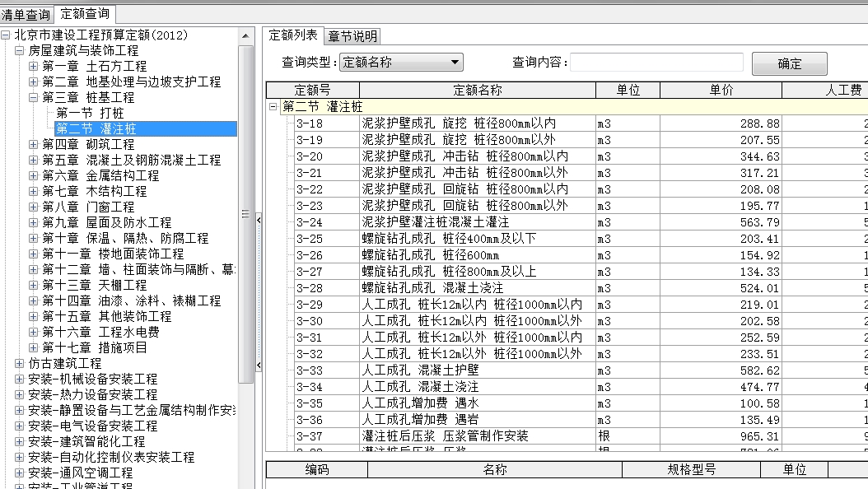Select 安装-通风空调工程 tree item

coord(80,473)
